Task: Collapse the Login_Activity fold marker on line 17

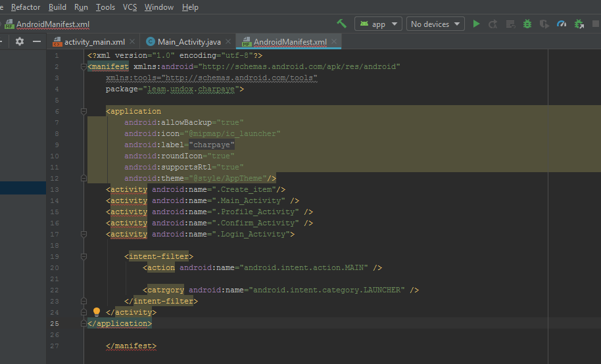Action: [84, 234]
